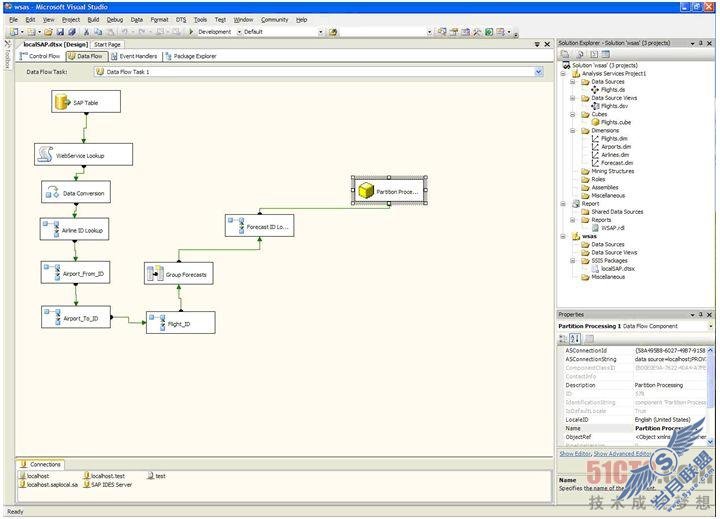Screen dimensions: 720x519
Task: Select the Data Conversion transform
Action: coord(76,192)
